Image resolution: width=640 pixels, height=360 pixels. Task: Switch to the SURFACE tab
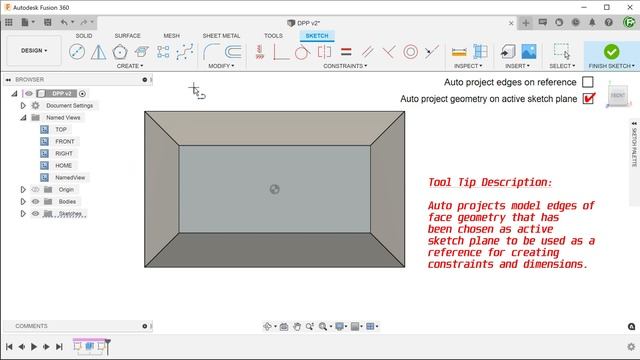(127, 36)
